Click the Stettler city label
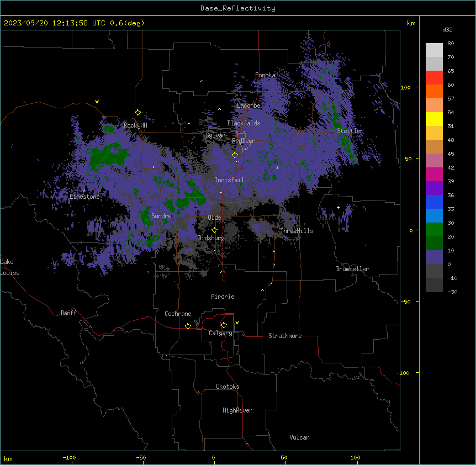 [350, 131]
